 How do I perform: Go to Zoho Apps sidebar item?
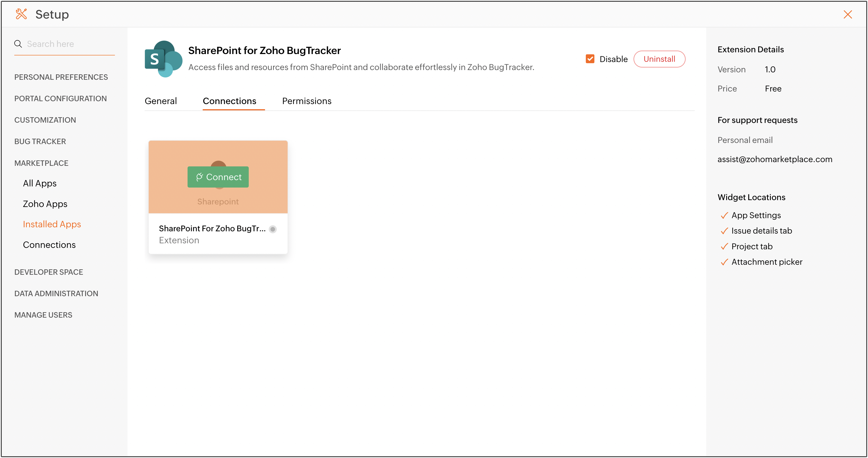(45, 204)
